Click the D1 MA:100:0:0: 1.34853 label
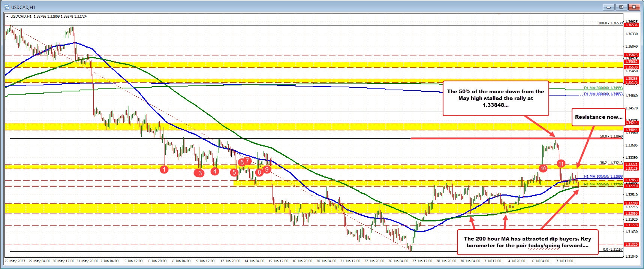Viewport: 644px width, 269px height. click(x=603, y=94)
